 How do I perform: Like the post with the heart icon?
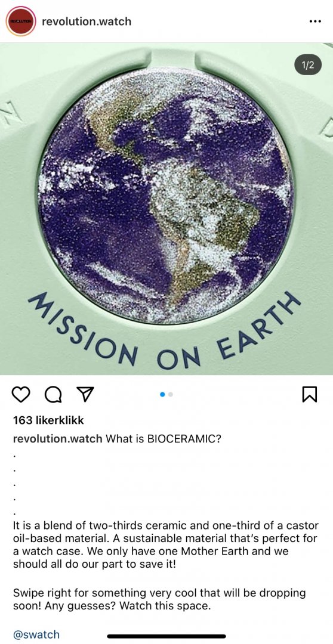pyautogui.click(x=21, y=394)
